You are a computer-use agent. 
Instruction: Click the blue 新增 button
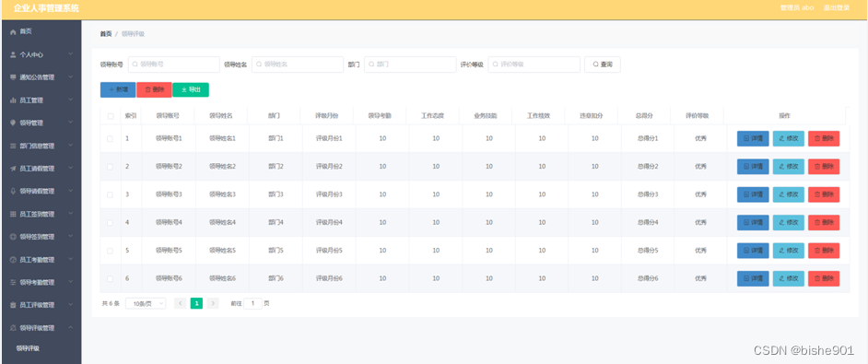pyautogui.click(x=118, y=89)
